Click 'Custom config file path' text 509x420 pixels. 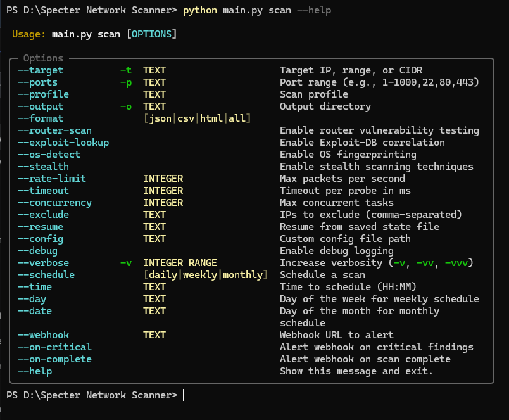345,239
